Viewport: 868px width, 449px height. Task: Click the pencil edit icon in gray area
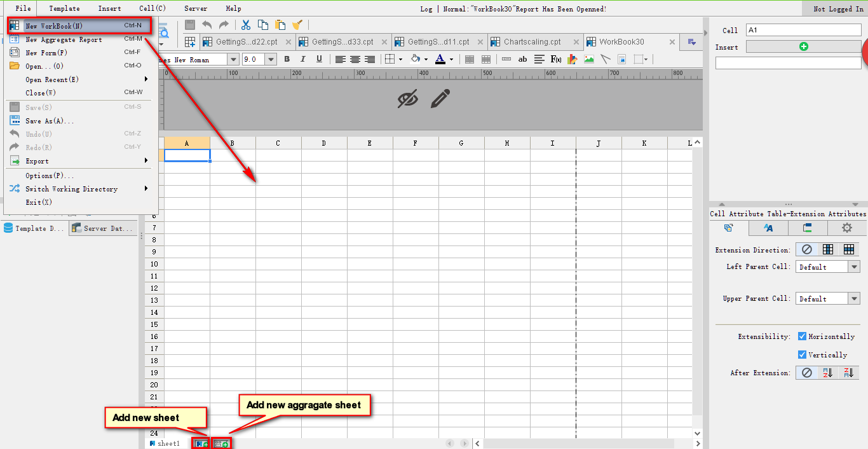(440, 99)
